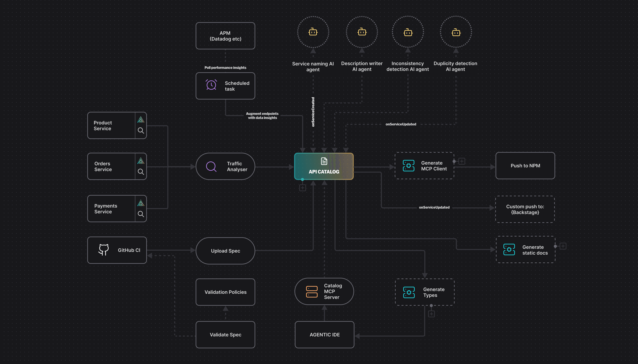Open the AGENTIC IDE node
Viewport: 638px width, 364px height.
click(x=324, y=335)
